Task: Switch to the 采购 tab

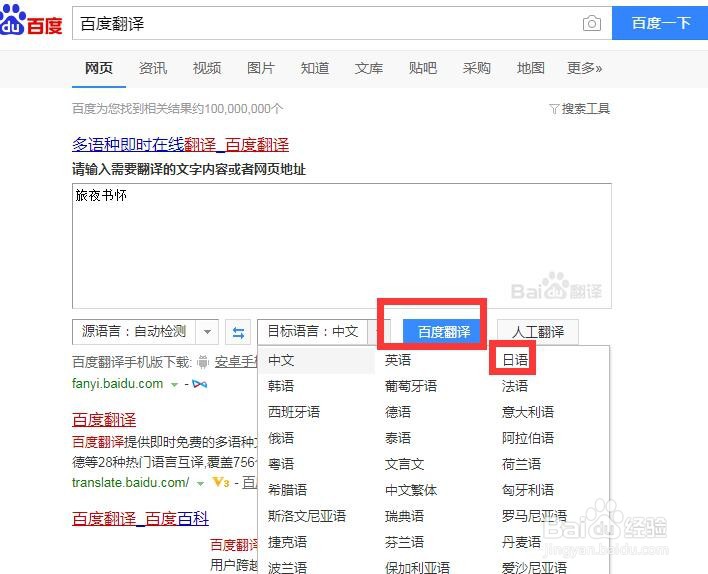Action: 476,68
